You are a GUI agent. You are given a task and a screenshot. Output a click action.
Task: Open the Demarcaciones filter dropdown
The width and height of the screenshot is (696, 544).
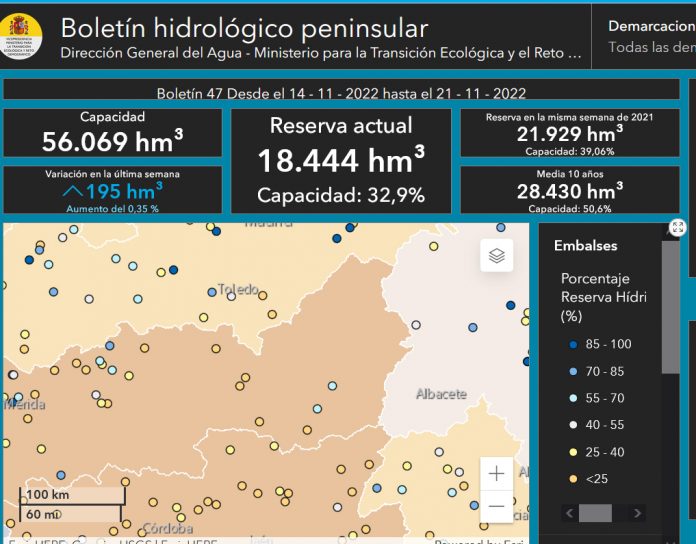(x=651, y=36)
